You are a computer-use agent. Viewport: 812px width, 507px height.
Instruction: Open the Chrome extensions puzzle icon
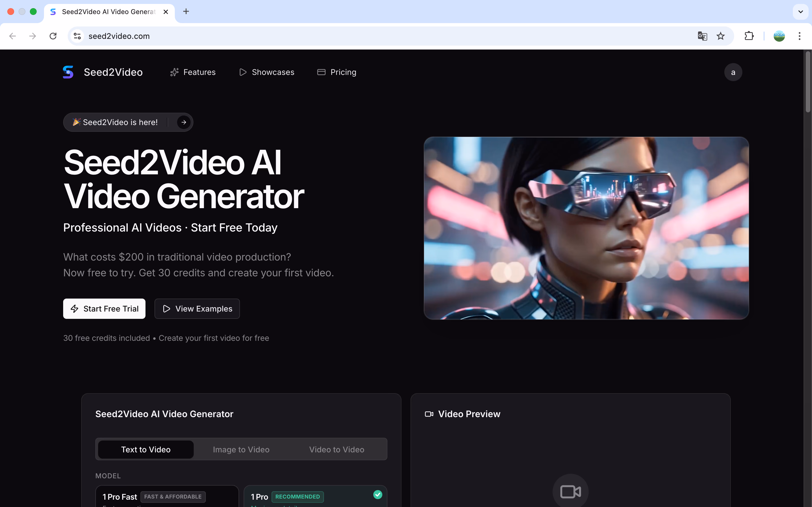(749, 36)
